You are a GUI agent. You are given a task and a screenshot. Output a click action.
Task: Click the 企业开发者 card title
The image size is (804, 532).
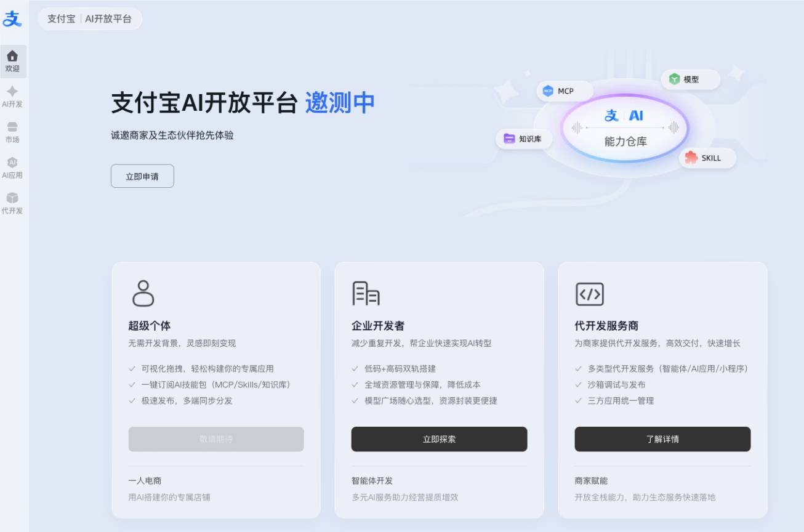coord(378,326)
